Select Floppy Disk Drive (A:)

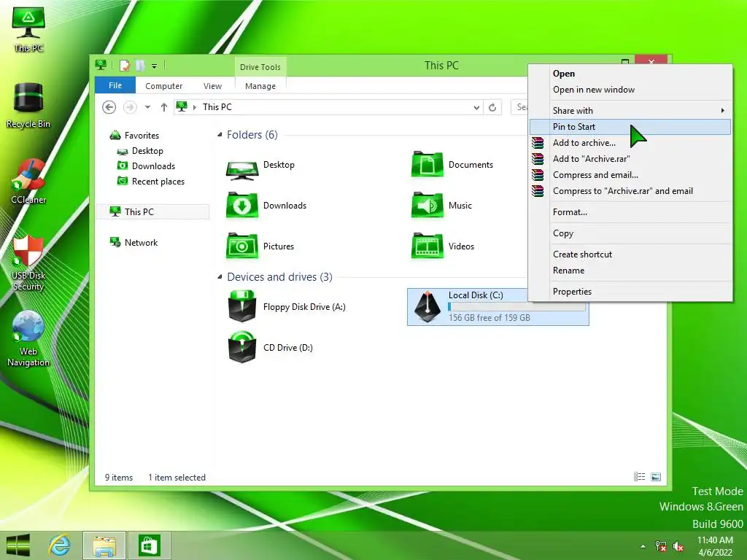coord(287,307)
